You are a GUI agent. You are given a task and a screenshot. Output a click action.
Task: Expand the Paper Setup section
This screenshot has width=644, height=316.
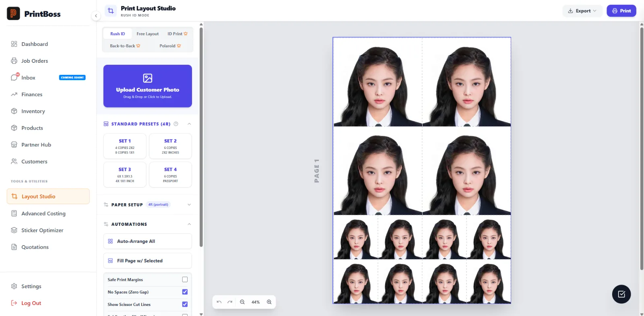(189, 204)
